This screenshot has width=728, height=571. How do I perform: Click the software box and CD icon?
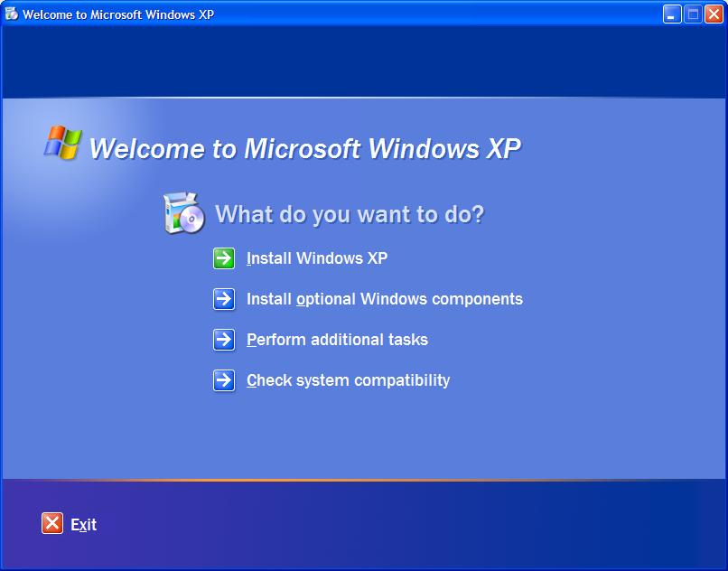pos(184,213)
